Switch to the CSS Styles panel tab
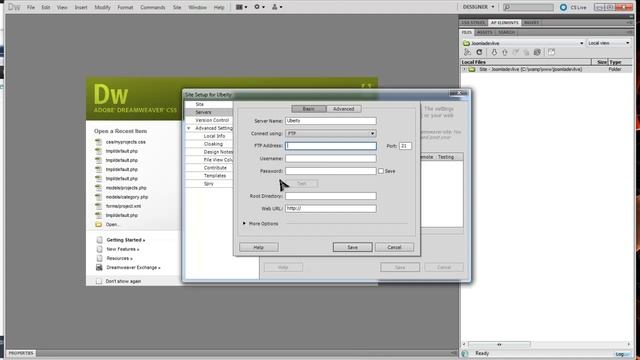 (473, 22)
